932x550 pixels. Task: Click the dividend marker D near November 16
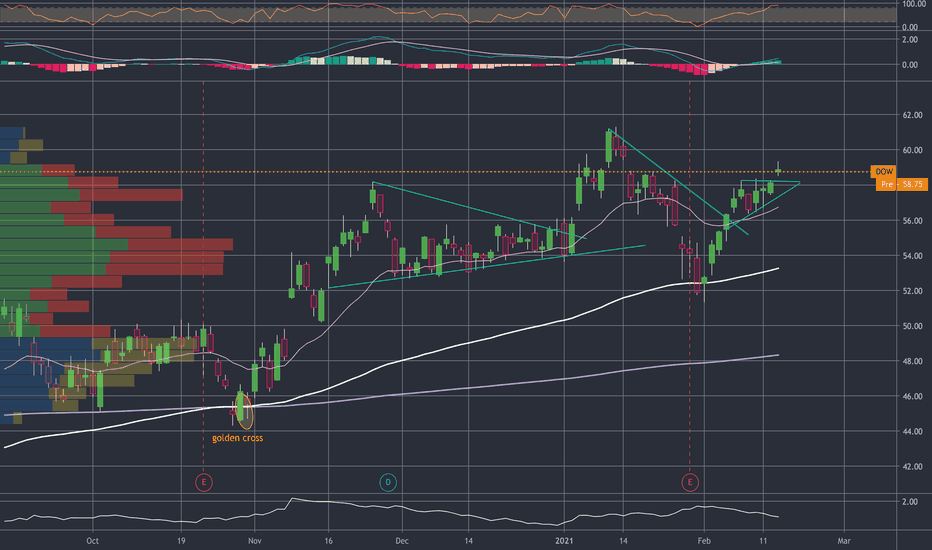(388, 482)
